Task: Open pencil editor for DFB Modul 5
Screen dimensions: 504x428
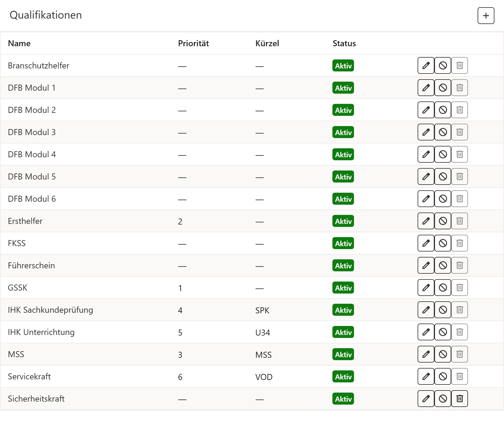Action: tap(426, 176)
